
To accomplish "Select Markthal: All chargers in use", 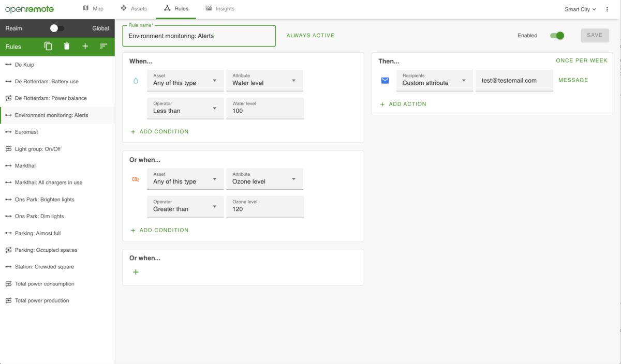I will (x=57, y=183).
